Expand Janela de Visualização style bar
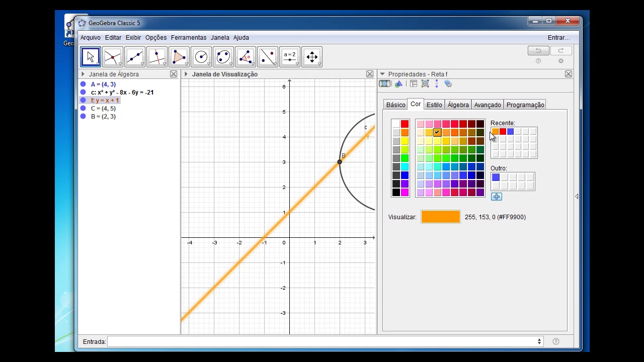Image resolution: width=644 pixels, height=362 pixels. click(186, 74)
